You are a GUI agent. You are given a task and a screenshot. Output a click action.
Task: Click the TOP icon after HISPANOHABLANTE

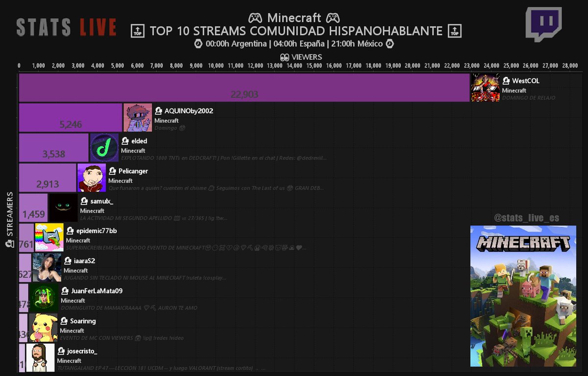[455, 31]
